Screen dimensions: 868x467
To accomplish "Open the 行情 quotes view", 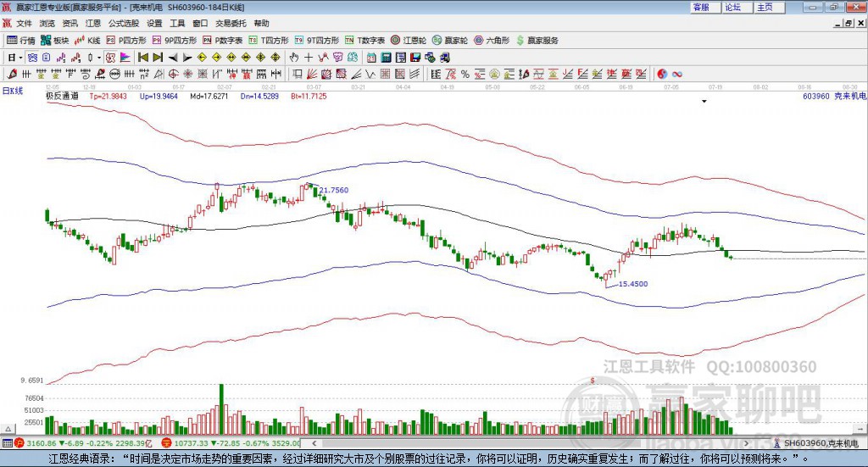I will pyautogui.click(x=21, y=41).
